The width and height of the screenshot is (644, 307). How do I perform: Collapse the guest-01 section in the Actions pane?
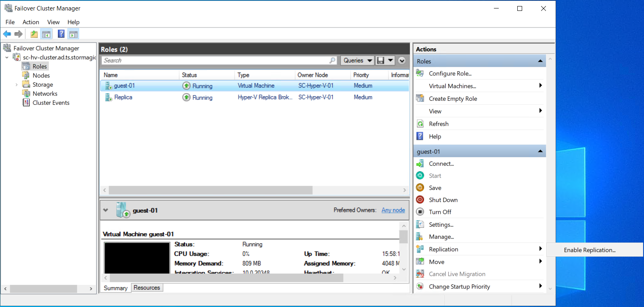point(540,151)
